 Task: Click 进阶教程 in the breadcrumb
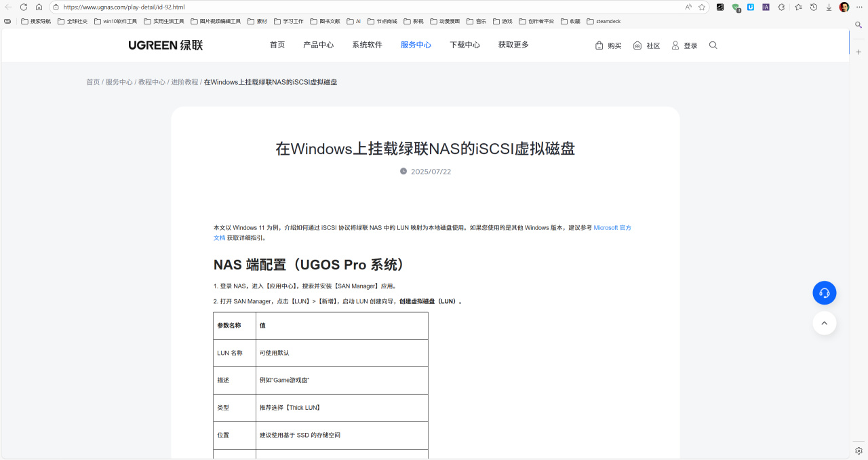184,82
